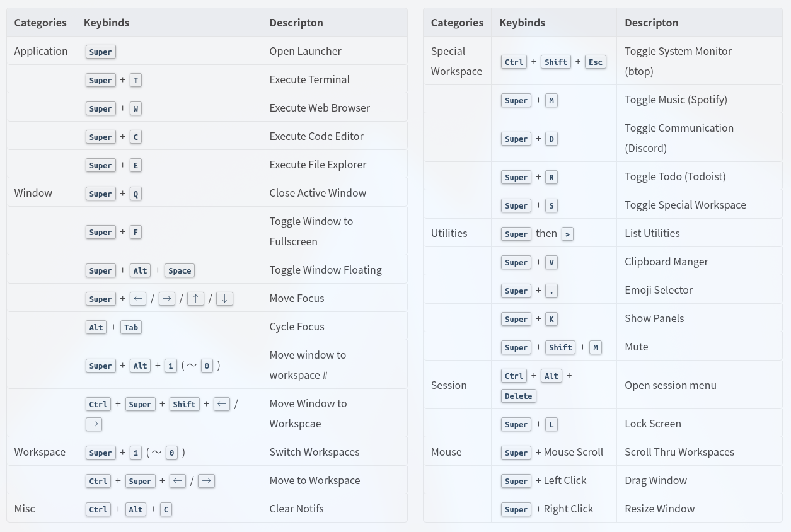This screenshot has width=791, height=532.
Task: Click the K keycap for Show Panels
Action: pyautogui.click(x=551, y=319)
